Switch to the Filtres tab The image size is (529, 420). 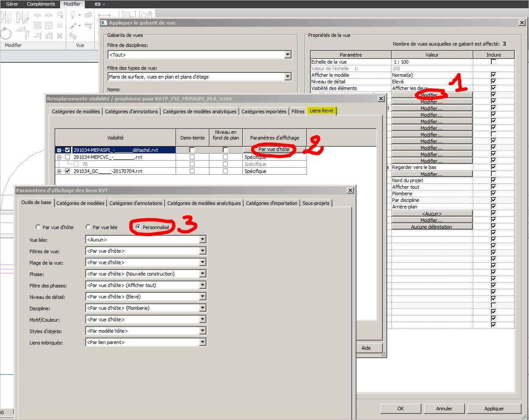click(x=298, y=111)
